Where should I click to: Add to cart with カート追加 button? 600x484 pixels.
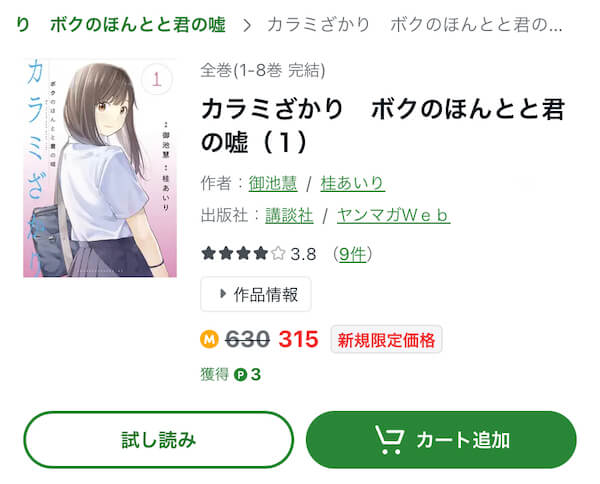point(441,440)
